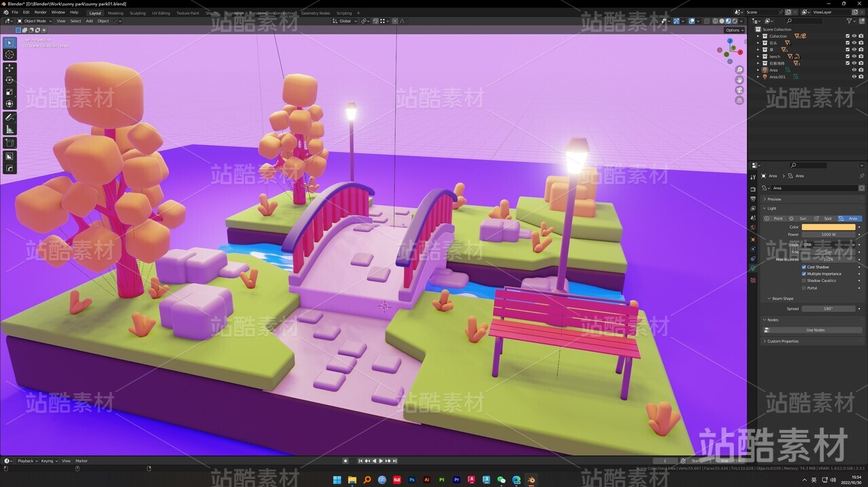Collapse the Nodes panel
The width and height of the screenshot is (868, 487).
812,319
